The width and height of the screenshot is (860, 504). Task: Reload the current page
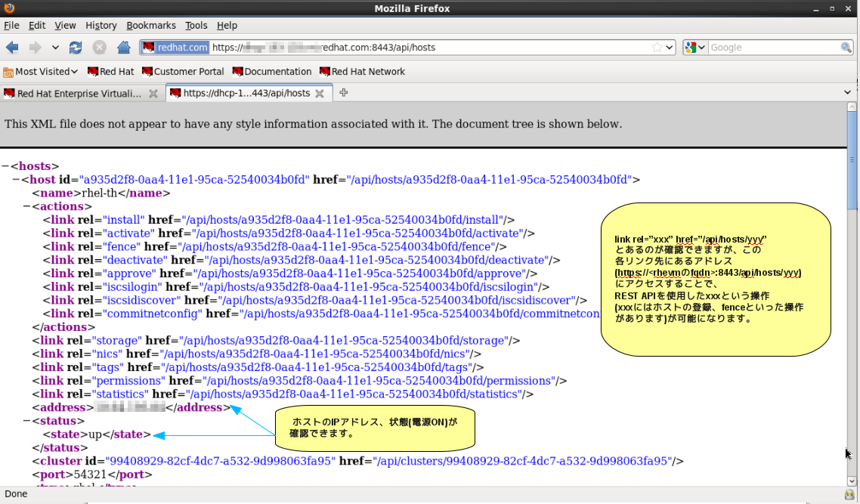point(76,48)
